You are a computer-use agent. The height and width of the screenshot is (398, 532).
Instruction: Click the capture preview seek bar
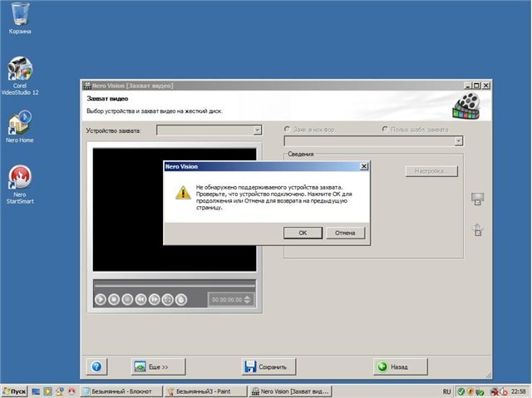175,286
